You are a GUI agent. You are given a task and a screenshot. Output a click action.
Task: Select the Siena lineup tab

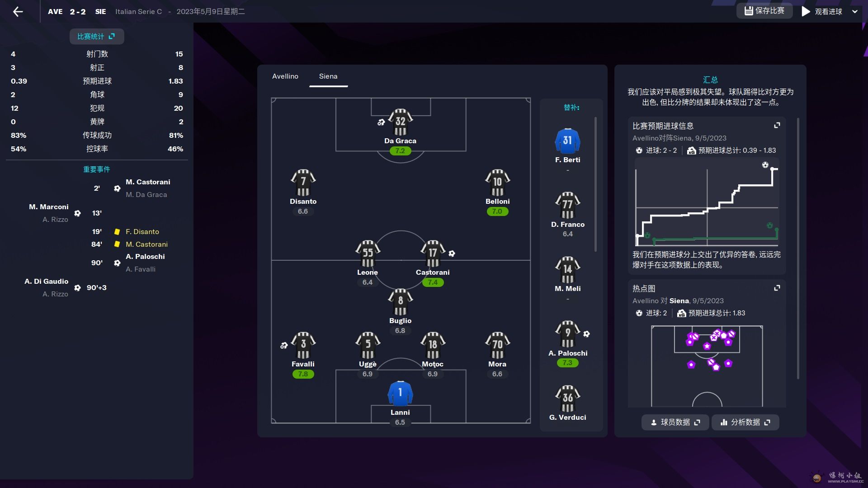(328, 76)
